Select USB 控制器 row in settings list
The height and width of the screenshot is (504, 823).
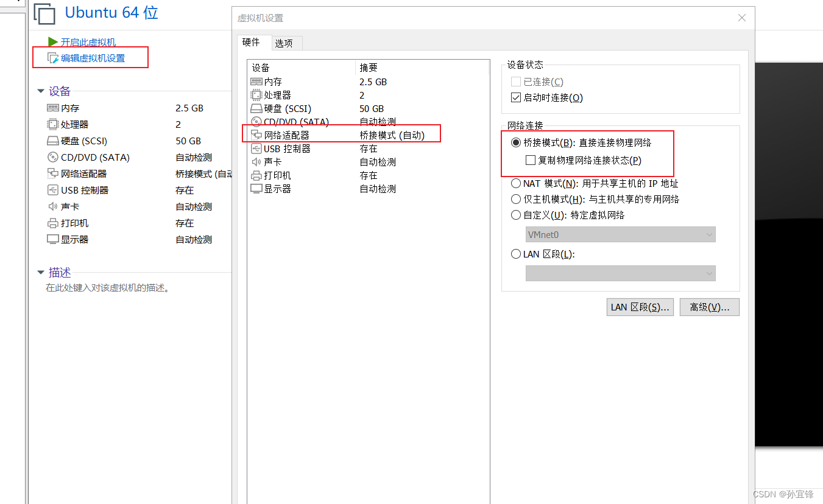tap(369, 149)
